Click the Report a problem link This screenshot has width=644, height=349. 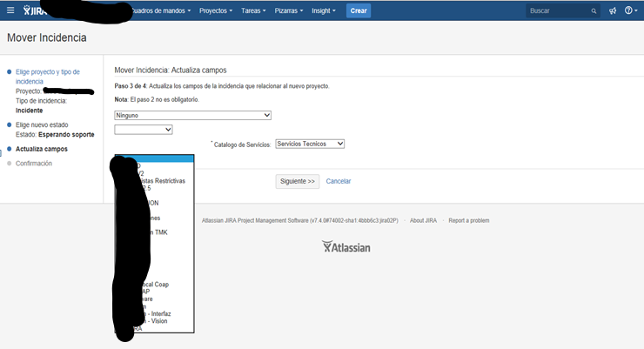click(x=468, y=220)
